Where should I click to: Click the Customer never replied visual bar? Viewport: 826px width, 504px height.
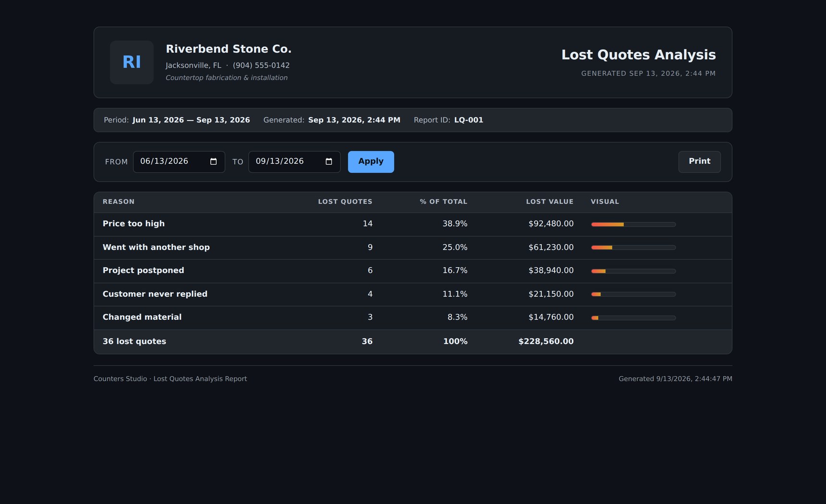(633, 294)
